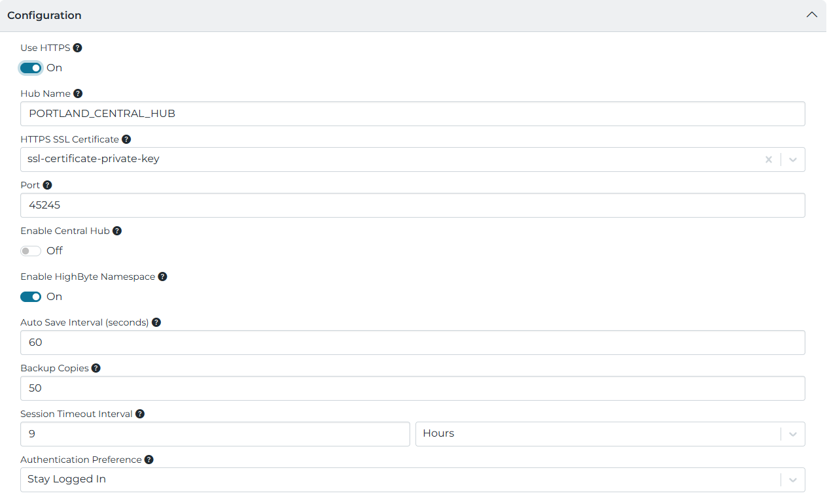
Task: Focus the Port field showing 45245
Action: (413, 205)
